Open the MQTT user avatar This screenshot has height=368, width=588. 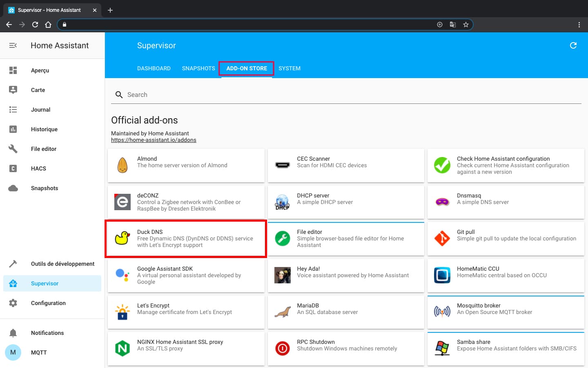(13, 352)
